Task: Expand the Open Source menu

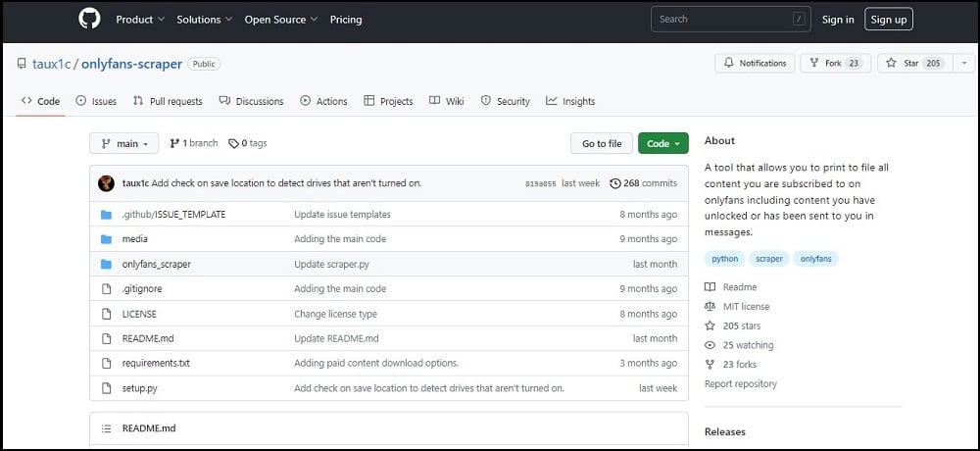Action: (x=280, y=20)
